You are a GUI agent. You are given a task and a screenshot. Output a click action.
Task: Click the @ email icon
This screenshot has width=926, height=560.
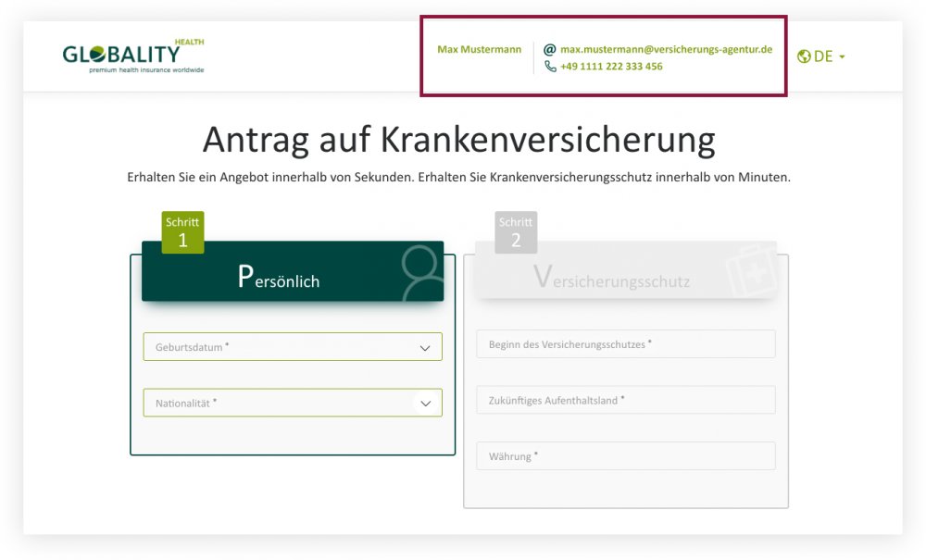[550, 49]
